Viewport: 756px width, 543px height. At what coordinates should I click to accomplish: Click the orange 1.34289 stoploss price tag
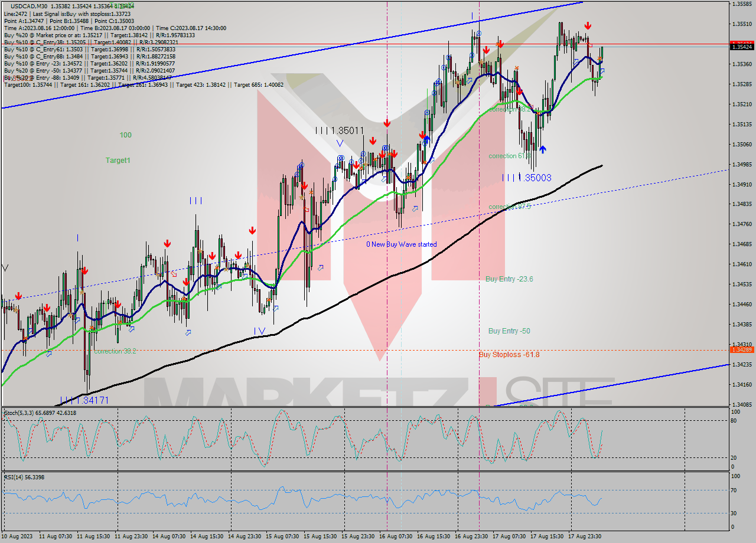tap(741, 350)
